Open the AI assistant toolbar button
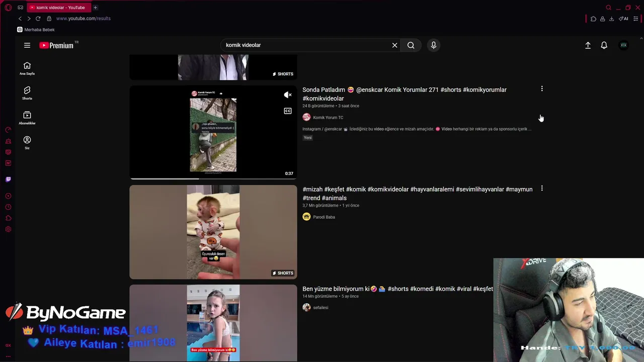Image resolution: width=644 pixels, height=362 pixels. [x=624, y=19]
